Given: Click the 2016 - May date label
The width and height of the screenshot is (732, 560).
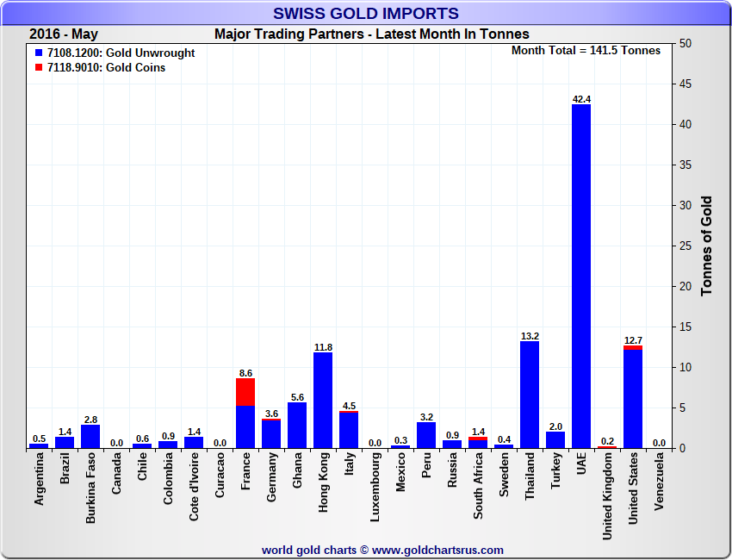Looking at the screenshot, I should [x=64, y=34].
